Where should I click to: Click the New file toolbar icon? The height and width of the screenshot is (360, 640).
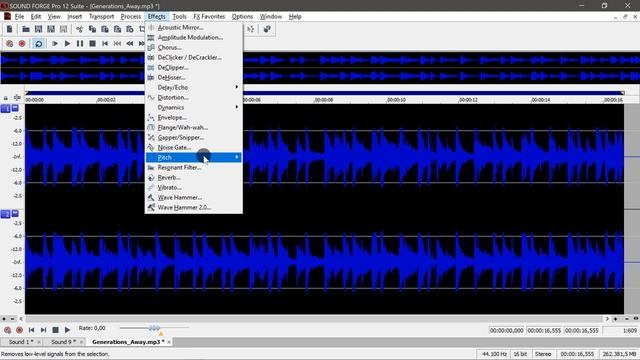9,29
